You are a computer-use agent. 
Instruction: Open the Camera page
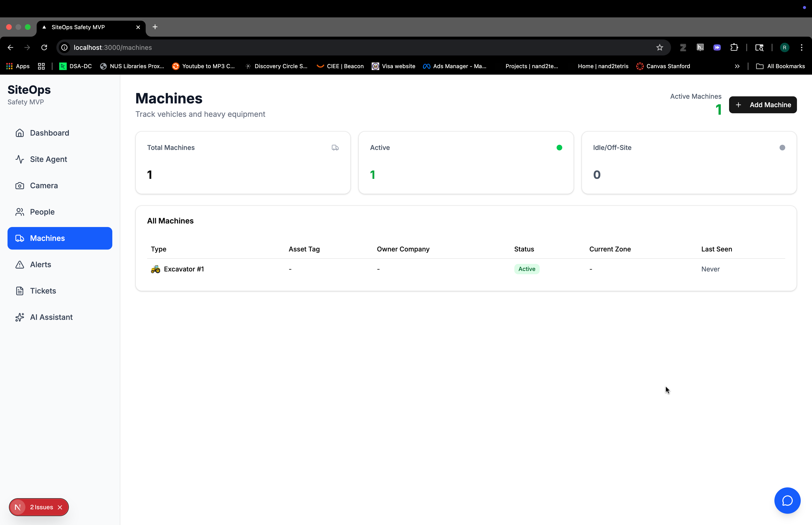[44, 185]
